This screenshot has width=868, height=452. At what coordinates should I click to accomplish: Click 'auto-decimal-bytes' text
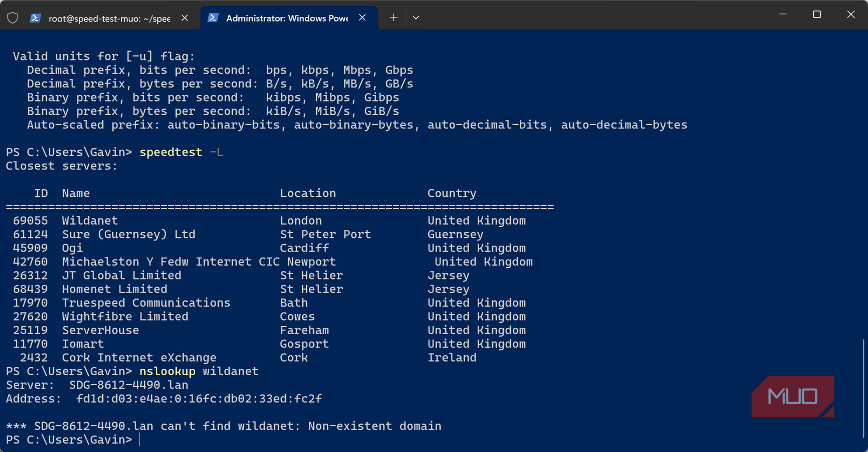pos(624,125)
